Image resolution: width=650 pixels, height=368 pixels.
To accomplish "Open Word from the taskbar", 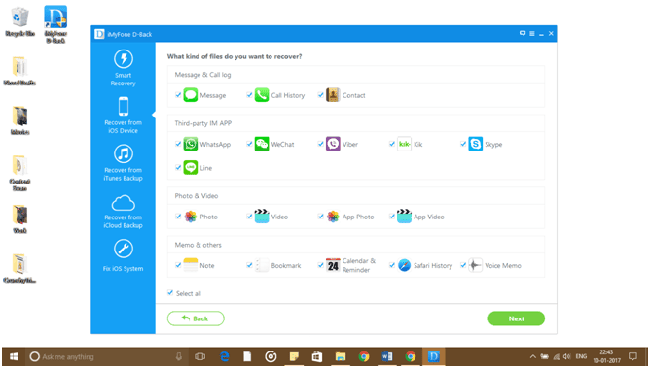I will coord(387,356).
